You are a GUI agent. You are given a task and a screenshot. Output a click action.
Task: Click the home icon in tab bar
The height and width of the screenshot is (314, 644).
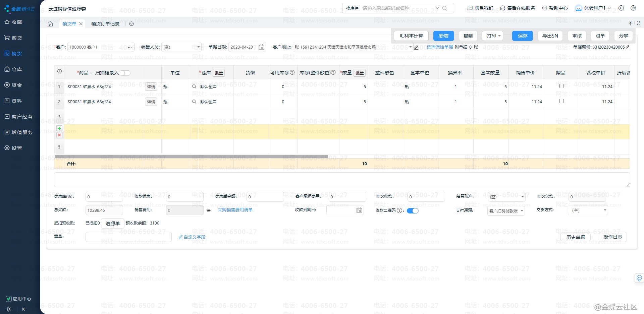pos(50,24)
